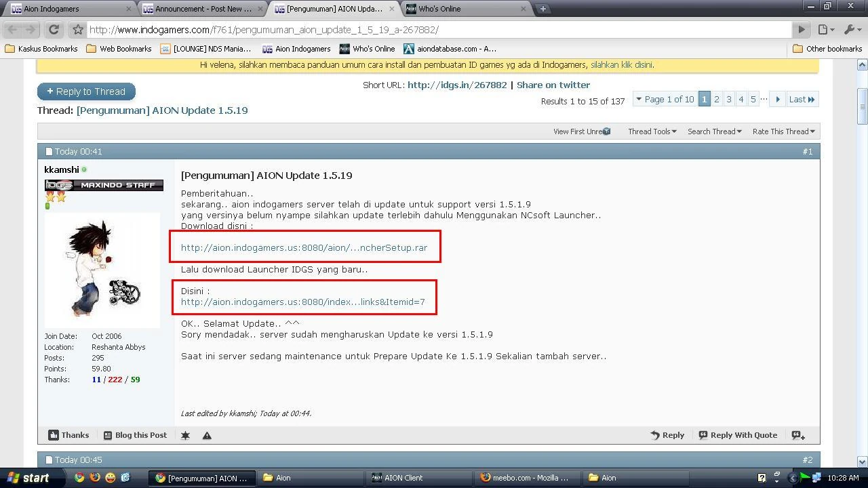
Task: Select the [Pengumuman] AION Update tab
Action: 334,9
